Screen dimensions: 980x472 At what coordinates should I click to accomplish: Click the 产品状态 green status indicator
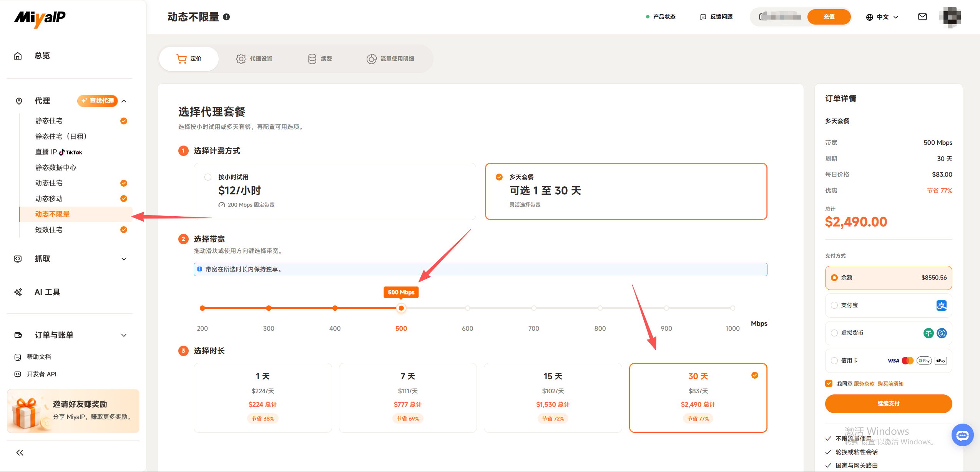[x=648, y=17]
